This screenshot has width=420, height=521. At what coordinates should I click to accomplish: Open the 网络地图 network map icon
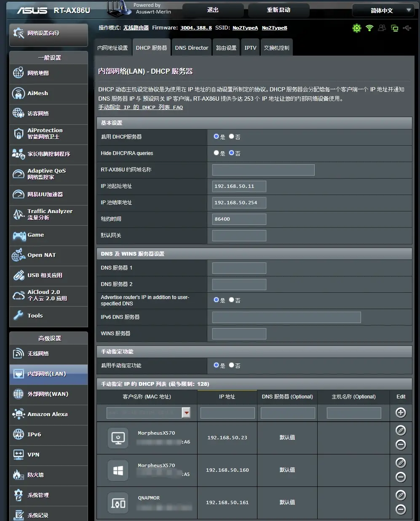click(x=19, y=73)
